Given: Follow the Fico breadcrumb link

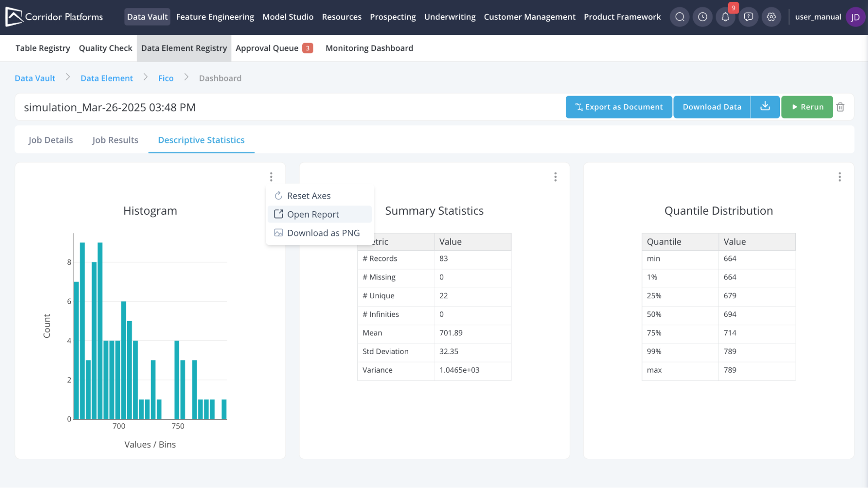Looking at the screenshot, I should [165, 78].
